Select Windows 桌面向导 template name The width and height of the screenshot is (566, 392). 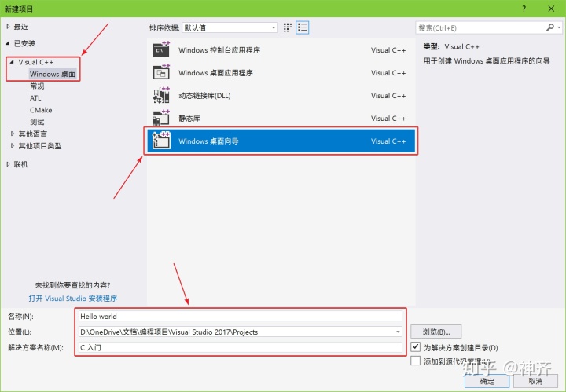click(208, 141)
